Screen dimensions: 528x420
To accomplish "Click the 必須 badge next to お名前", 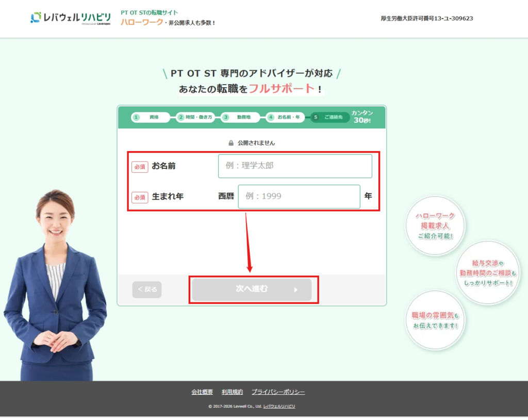I will [140, 167].
